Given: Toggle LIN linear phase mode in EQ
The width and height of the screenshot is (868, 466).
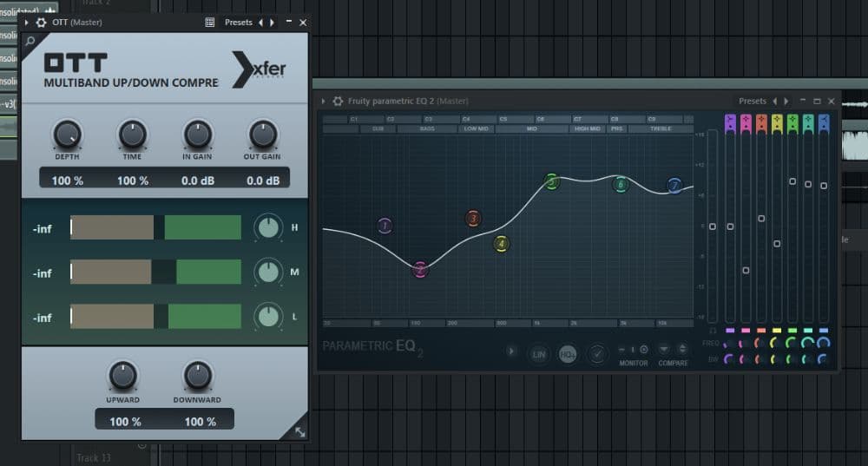Looking at the screenshot, I should coord(539,354).
